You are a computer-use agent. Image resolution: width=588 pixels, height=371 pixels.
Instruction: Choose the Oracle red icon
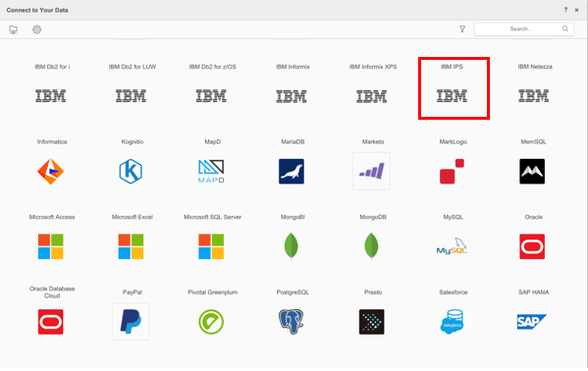pos(532,246)
